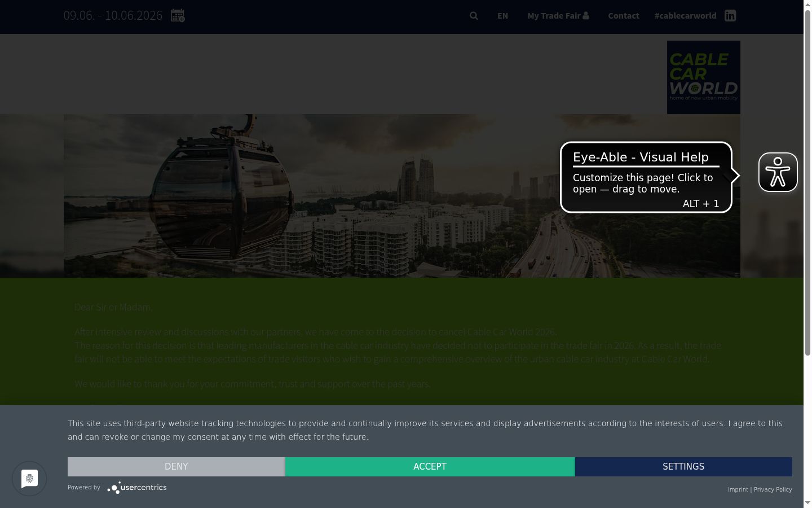Click the 09.06. - 10.06.2026 date text
The height and width of the screenshot is (508, 812).
[x=113, y=16]
